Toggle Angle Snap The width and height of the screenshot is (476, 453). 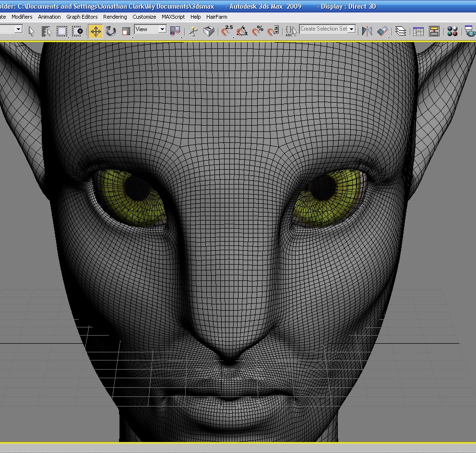click(x=242, y=31)
